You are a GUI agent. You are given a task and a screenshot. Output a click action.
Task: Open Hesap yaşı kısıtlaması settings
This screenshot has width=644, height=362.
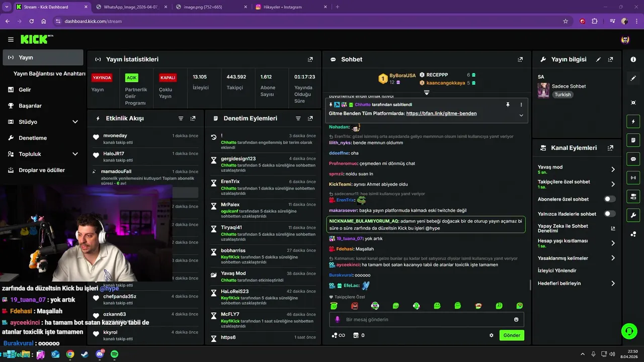click(x=577, y=243)
